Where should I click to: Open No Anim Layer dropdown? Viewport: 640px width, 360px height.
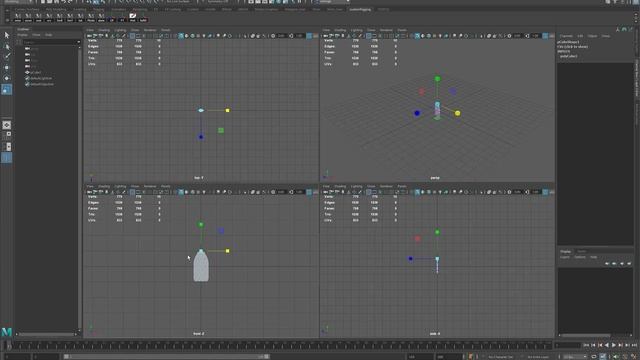click(x=538, y=357)
